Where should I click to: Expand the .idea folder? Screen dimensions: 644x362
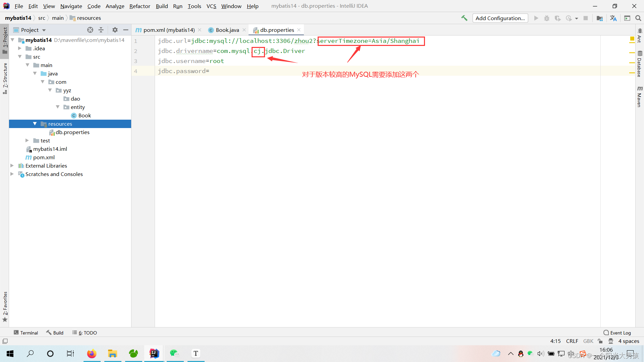tap(20, 48)
